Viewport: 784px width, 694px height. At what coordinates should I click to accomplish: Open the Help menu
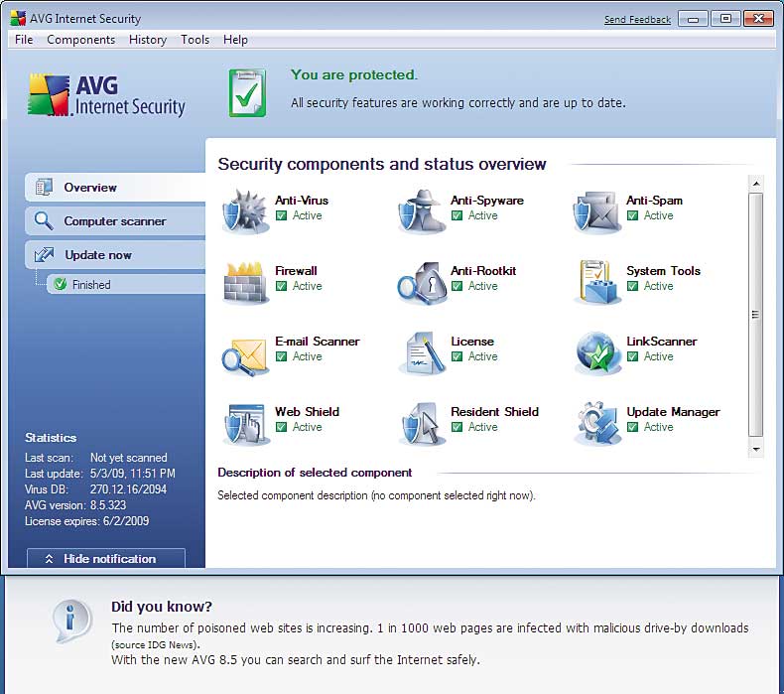pyautogui.click(x=235, y=40)
